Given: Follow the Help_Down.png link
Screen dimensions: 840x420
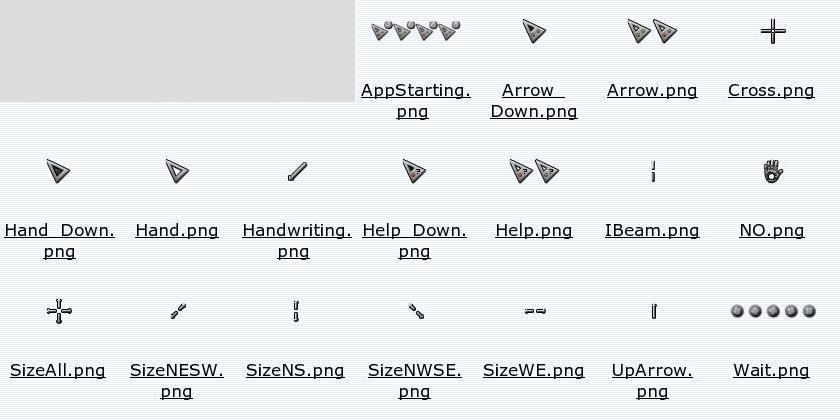Looking at the screenshot, I should coord(414,241).
